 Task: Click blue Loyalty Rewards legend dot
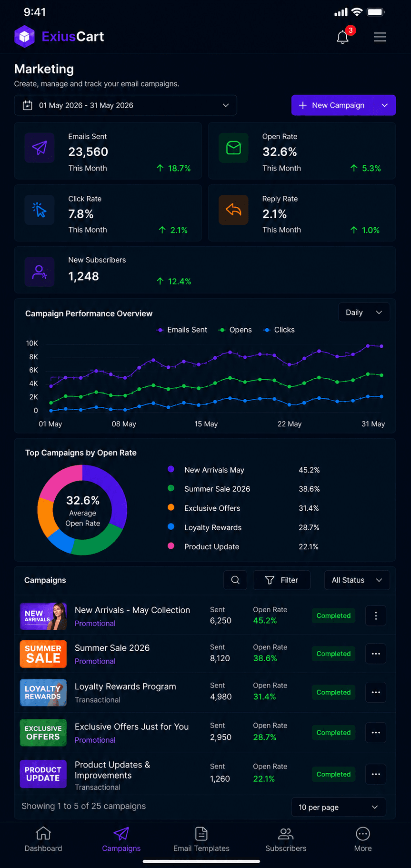tap(171, 526)
